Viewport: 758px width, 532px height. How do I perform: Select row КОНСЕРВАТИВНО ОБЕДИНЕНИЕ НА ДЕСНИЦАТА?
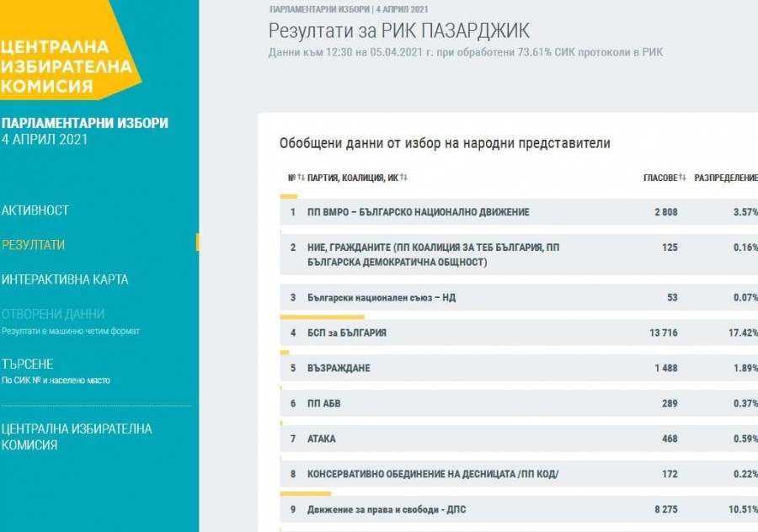click(519, 474)
